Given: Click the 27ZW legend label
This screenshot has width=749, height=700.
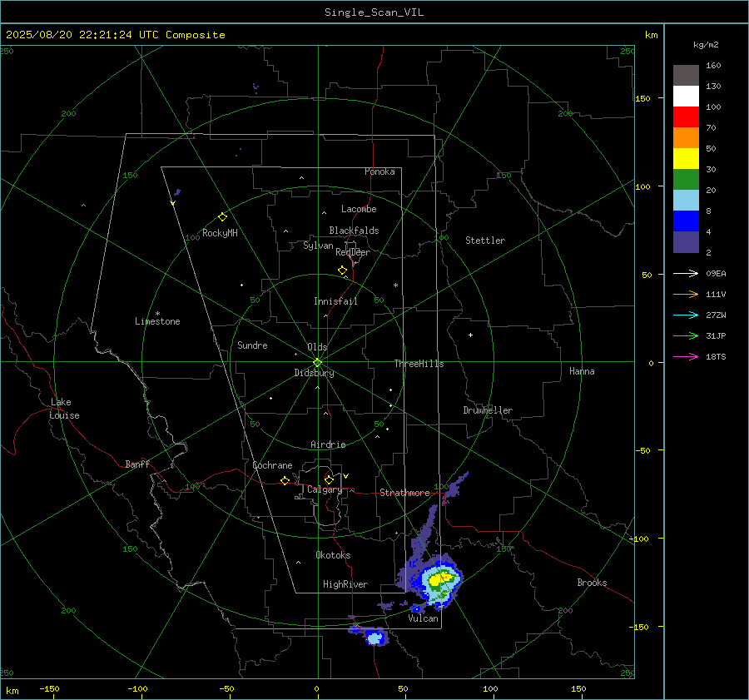Looking at the screenshot, I should [x=716, y=315].
